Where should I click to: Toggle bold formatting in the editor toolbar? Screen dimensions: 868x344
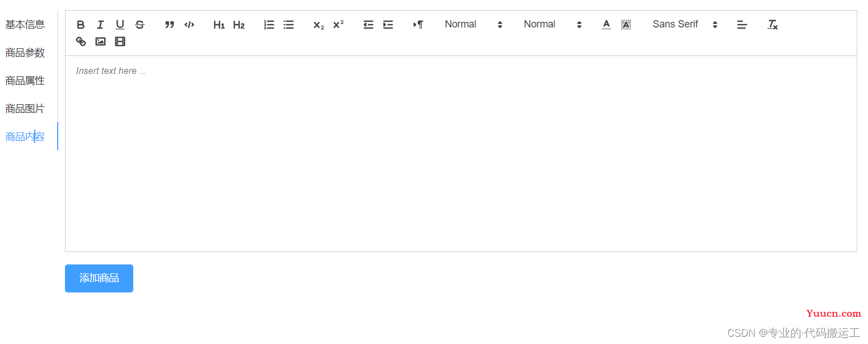pos(81,25)
